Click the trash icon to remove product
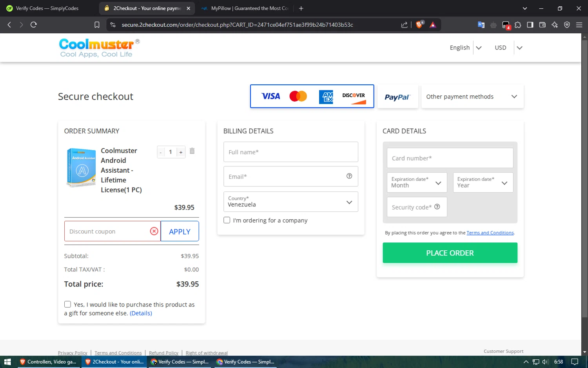Screen dimensions: 588x368 (x=192, y=151)
